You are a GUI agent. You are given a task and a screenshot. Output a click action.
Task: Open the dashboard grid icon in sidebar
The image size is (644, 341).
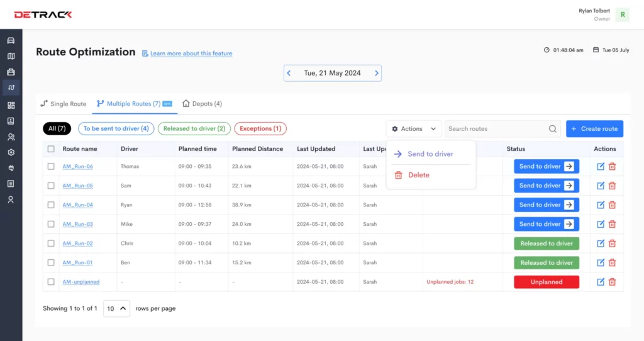(x=11, y=105)
